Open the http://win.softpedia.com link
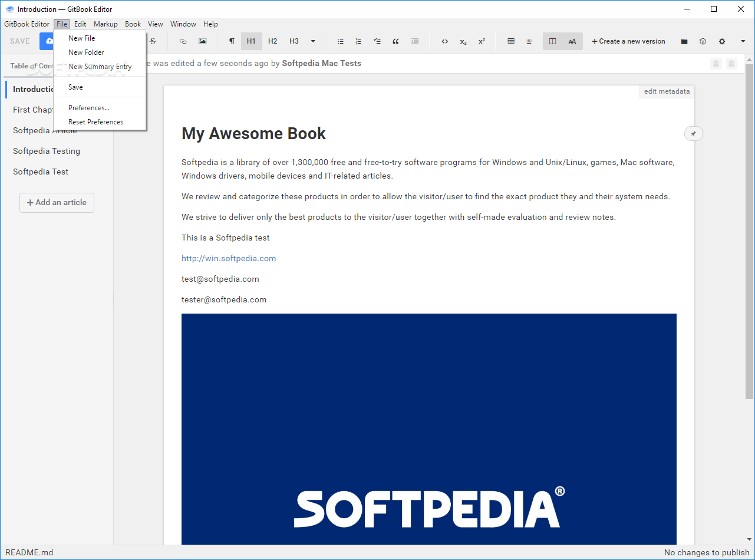The image size is (755, 560). coord(229,258)
